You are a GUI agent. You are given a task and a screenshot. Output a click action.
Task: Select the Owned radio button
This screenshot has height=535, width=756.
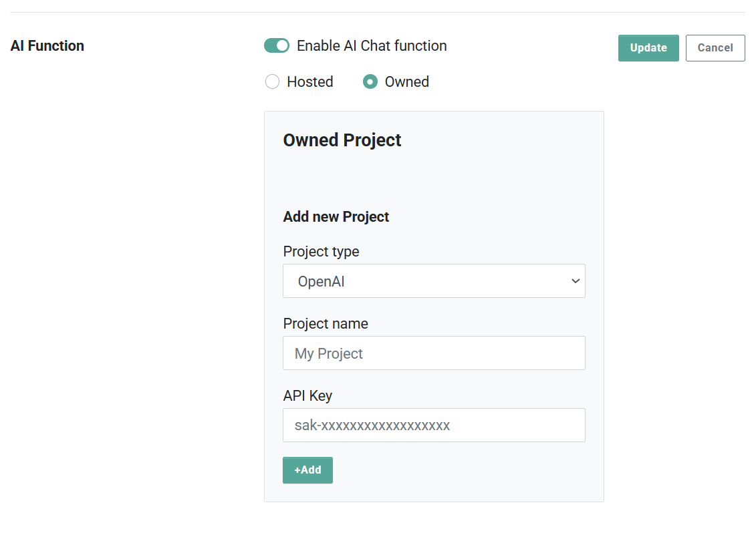point(370,81)
